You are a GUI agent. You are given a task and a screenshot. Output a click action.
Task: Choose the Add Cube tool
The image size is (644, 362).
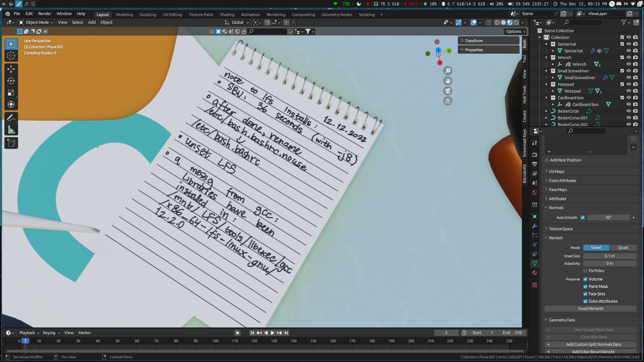tap(11, 143)
